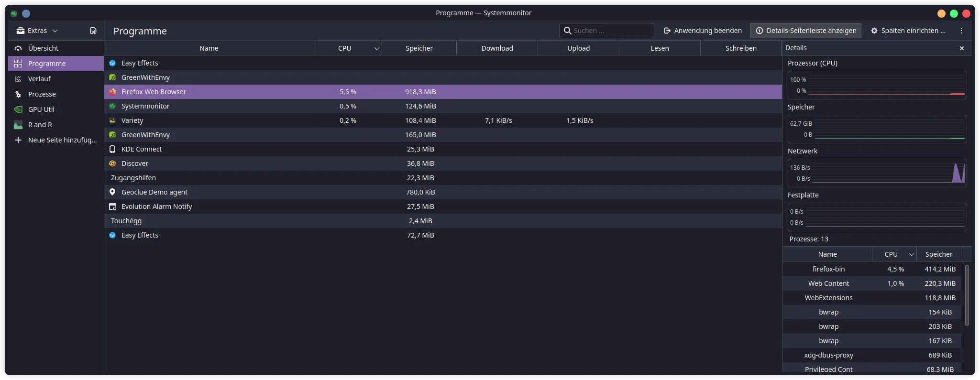Sort the main table by Speicher
The height and width of the screenshot is (380, 980).
coord(419,48)
